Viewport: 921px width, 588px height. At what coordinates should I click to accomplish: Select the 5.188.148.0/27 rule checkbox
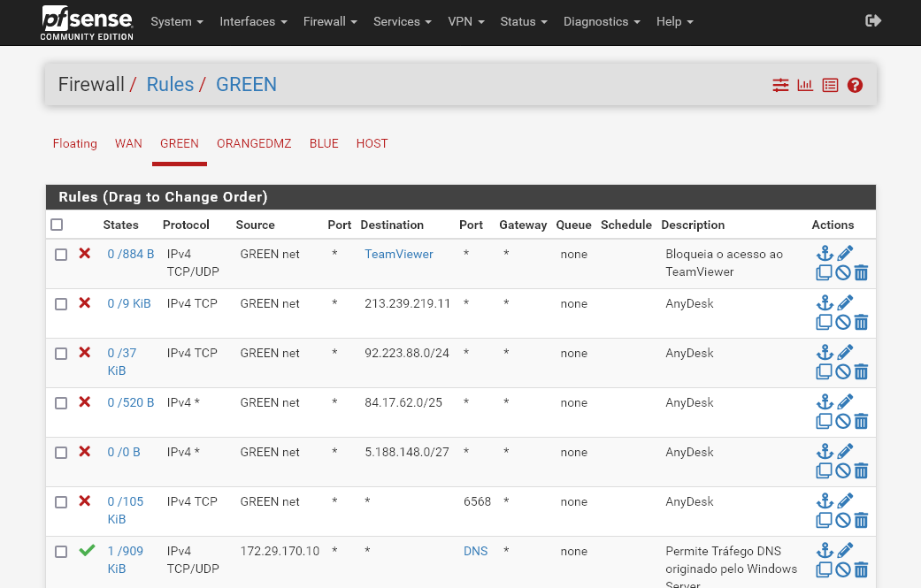[61, 453]
